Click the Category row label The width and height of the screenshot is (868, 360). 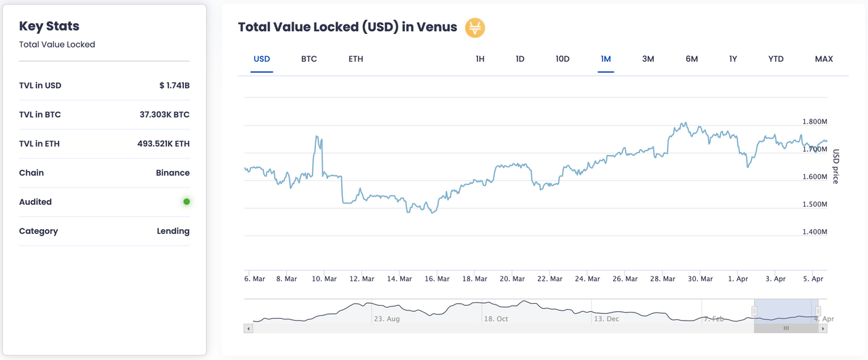tap(39, 231)
